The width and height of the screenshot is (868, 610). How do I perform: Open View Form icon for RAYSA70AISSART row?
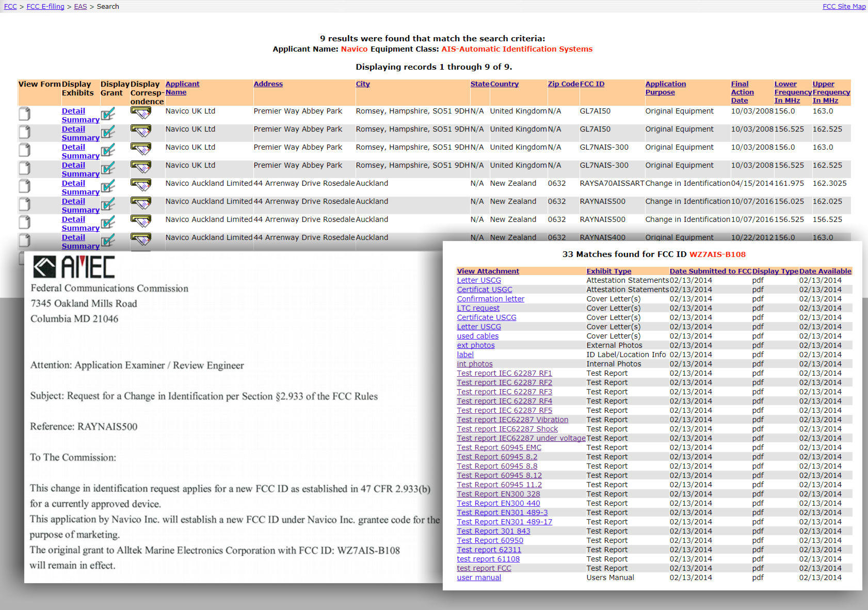click(24, 186)
